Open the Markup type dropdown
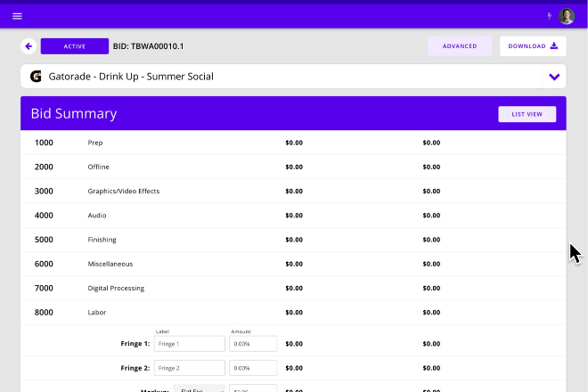Viewport: 588px width, 392px height. 200,388
